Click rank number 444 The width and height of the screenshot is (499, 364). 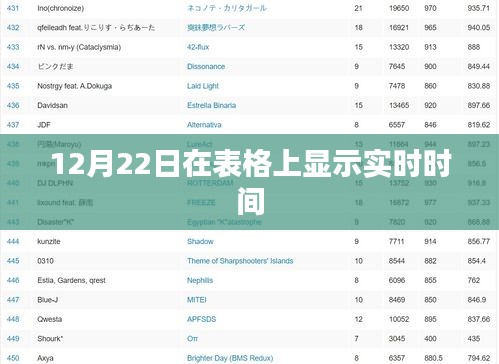point(13,241)
